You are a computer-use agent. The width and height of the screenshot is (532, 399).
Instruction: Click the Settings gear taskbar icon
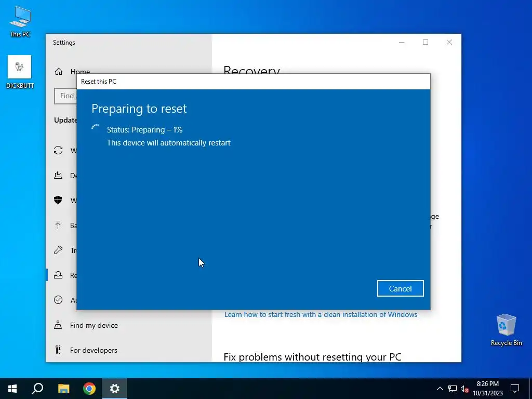115,389
